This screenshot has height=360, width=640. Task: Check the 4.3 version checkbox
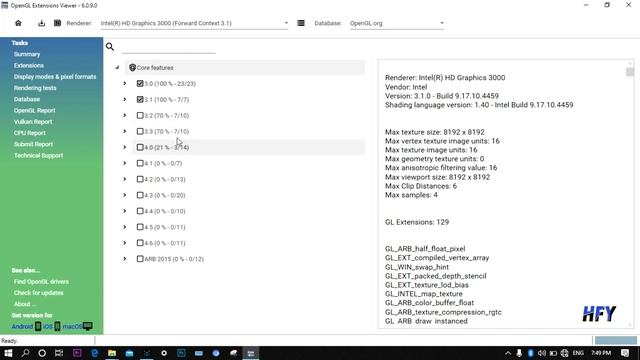click(x=140, y=195)
